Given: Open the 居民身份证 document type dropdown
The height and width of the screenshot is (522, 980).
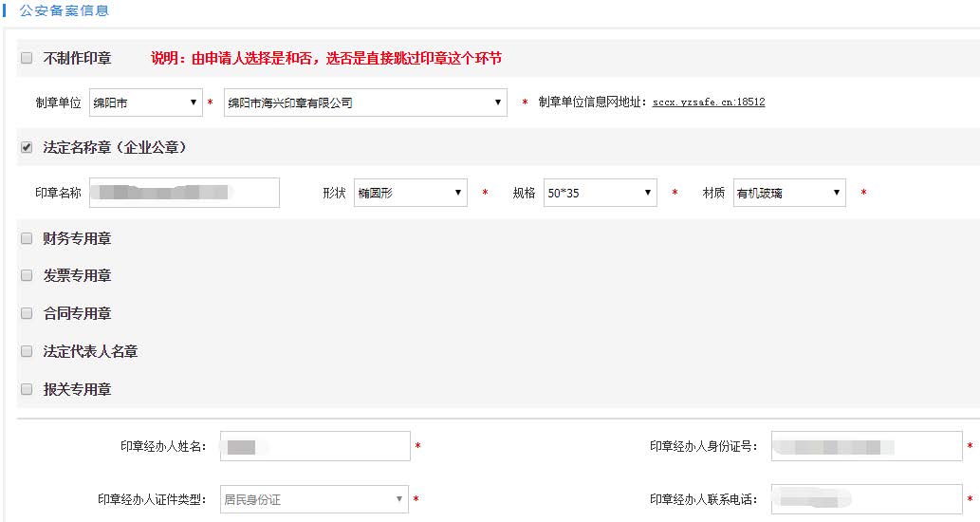Looking at the screenshot, I should 314,499.
